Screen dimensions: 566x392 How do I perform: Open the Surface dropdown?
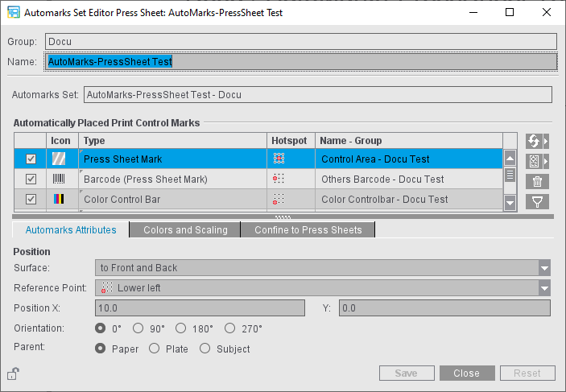tap(544, 268)
